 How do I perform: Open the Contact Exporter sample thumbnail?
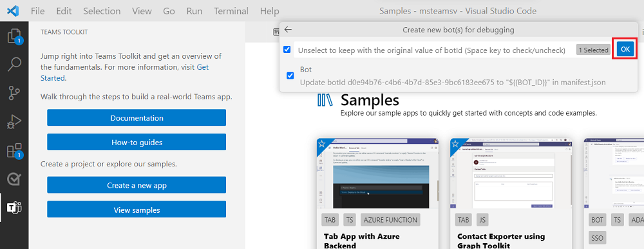(x=511, y=174)
